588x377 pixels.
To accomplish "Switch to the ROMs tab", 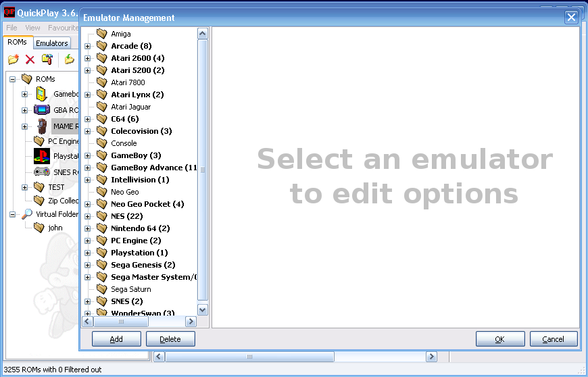I will [18, 42].
